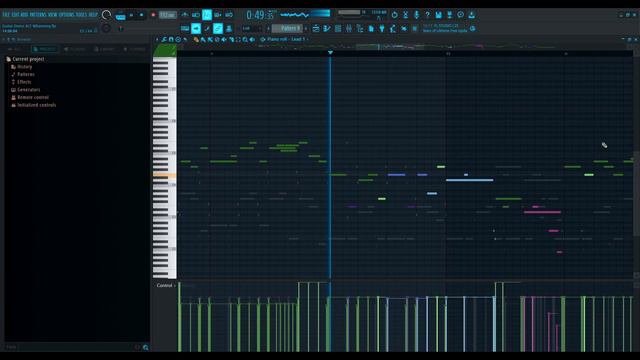Viewport: 640px width, 360px height.
Task: Open undo history circular arrow icon
Action: pyautogui.click(x=394, y=15)
